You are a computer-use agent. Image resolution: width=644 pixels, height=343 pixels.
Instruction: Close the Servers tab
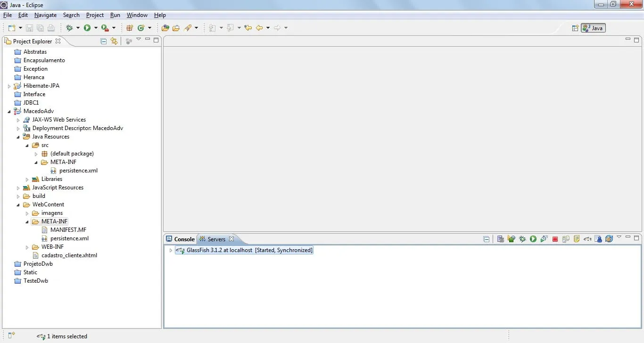[x=231, y=239]
